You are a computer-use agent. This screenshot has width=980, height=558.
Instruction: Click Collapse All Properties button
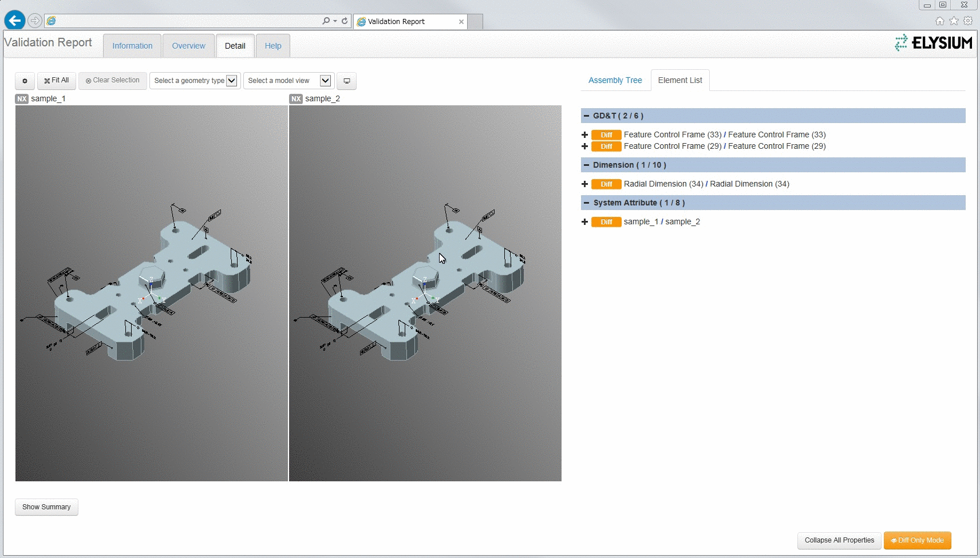[x=839, y=540]
